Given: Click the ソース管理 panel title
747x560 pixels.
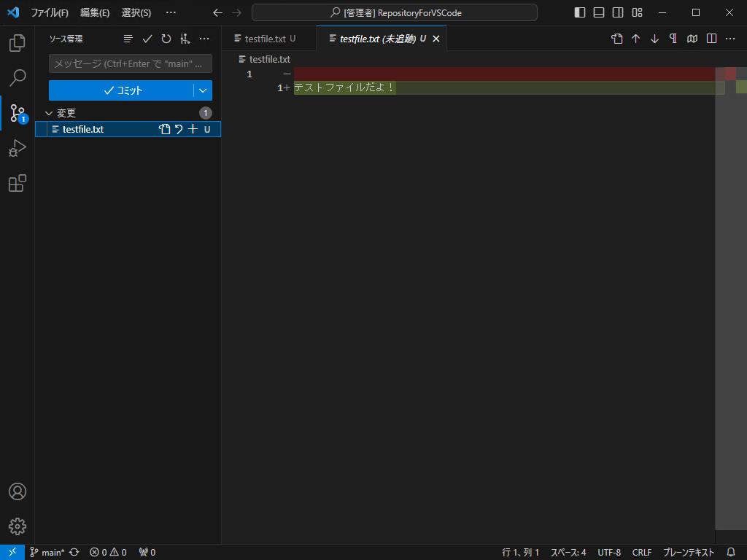Looking at the screenshot, I should (66, 39).
